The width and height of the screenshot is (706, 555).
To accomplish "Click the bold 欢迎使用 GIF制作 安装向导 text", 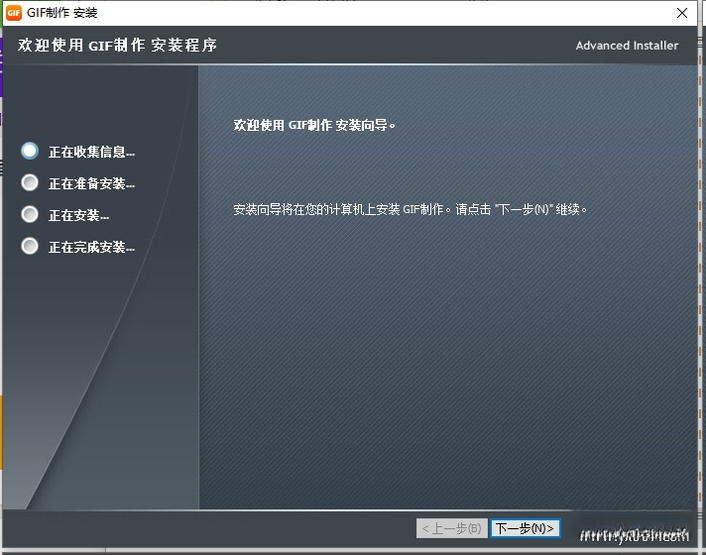I will coord(314,125).
